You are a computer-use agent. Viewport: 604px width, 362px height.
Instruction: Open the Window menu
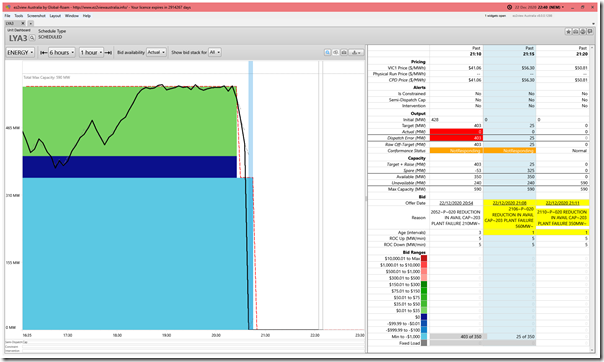[x=72, y=16]
